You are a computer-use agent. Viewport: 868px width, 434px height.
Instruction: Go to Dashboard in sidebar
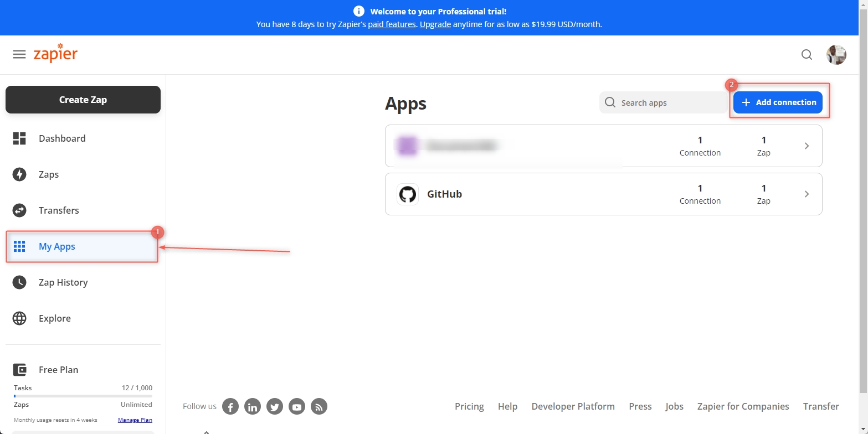click(62, 138)
